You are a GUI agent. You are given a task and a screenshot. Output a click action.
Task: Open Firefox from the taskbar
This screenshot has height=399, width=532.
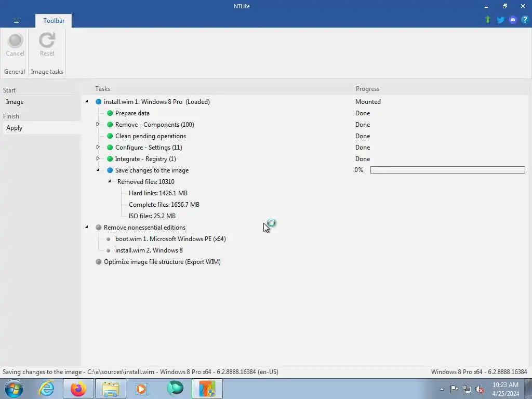78,389
